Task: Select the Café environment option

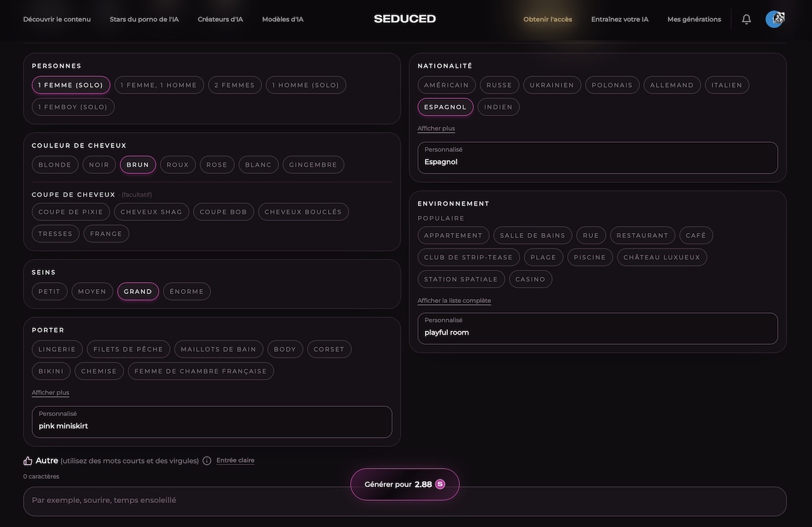Action: (696, 236)
